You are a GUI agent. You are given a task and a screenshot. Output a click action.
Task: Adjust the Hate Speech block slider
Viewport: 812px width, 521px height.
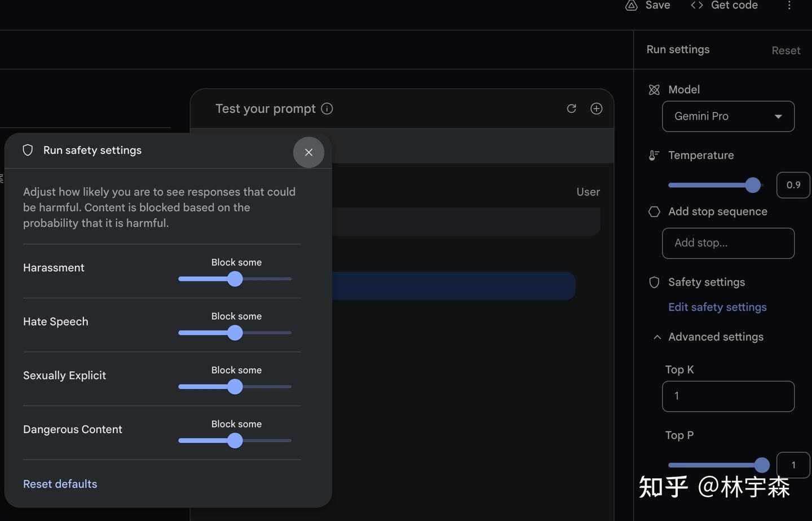235,333
